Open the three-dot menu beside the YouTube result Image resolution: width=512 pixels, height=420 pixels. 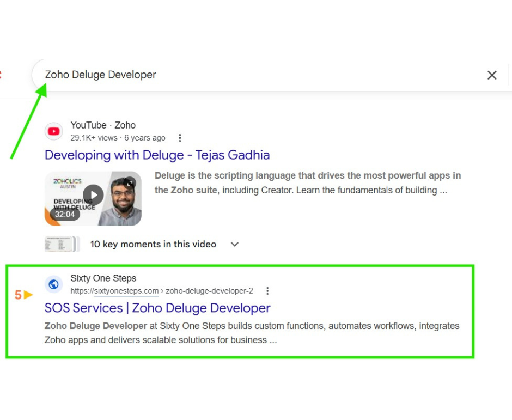[180, 138]
